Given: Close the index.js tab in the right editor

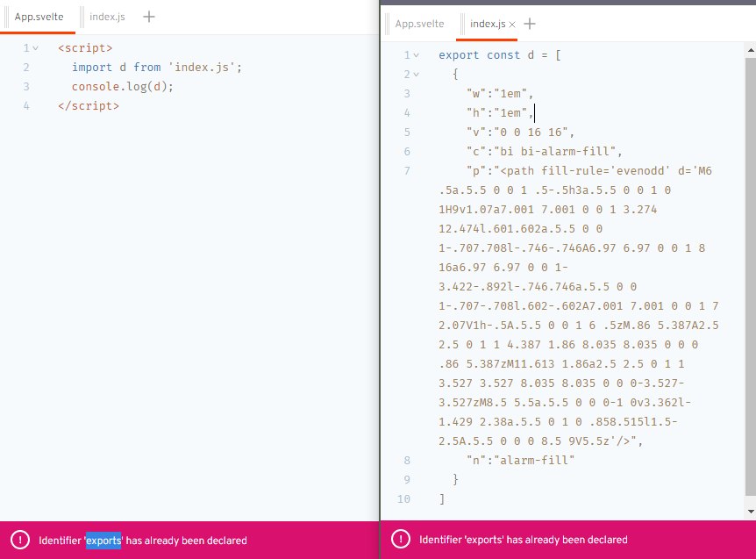Looking at the screenshot, I should [512, 24].
